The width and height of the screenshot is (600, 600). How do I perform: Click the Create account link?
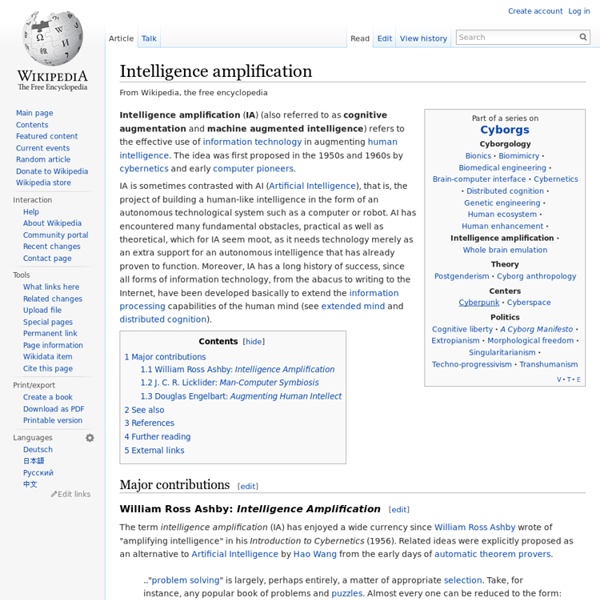535,11
